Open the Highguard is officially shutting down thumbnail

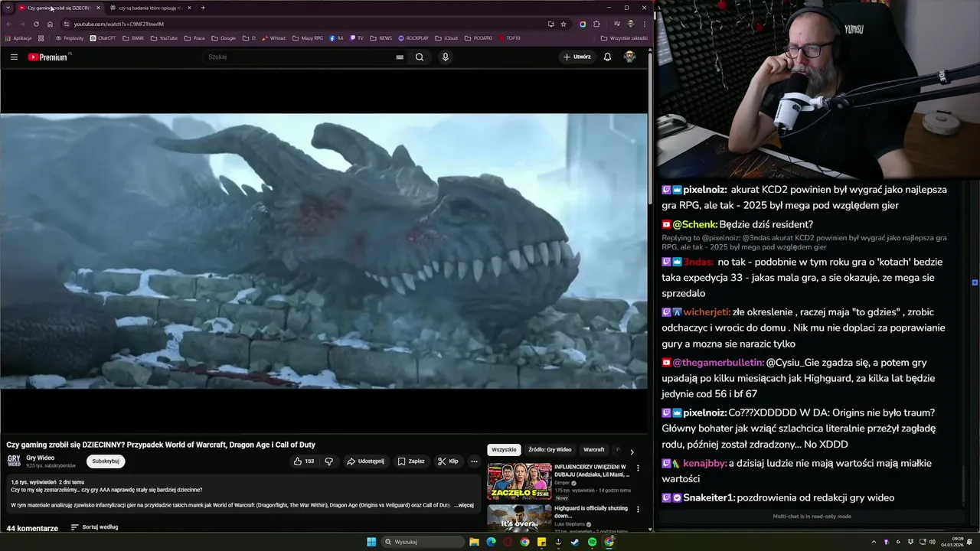click(x=519, y=518)
